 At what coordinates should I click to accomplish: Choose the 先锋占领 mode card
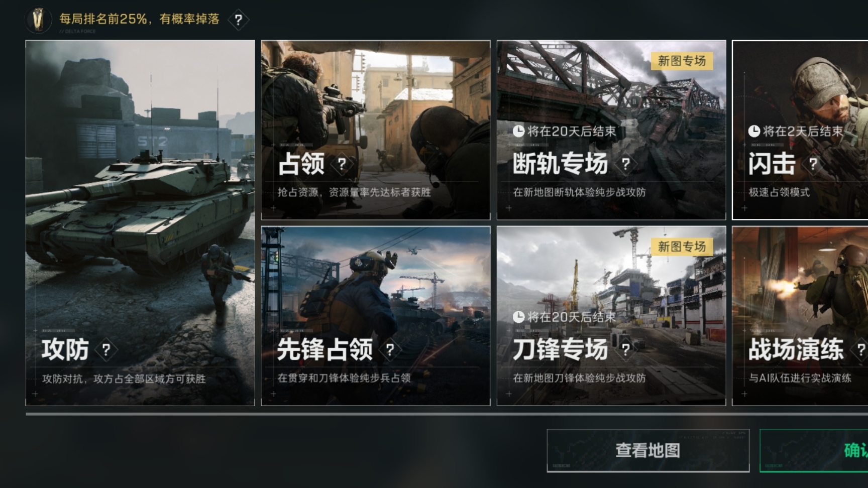(x=376, y=316)
